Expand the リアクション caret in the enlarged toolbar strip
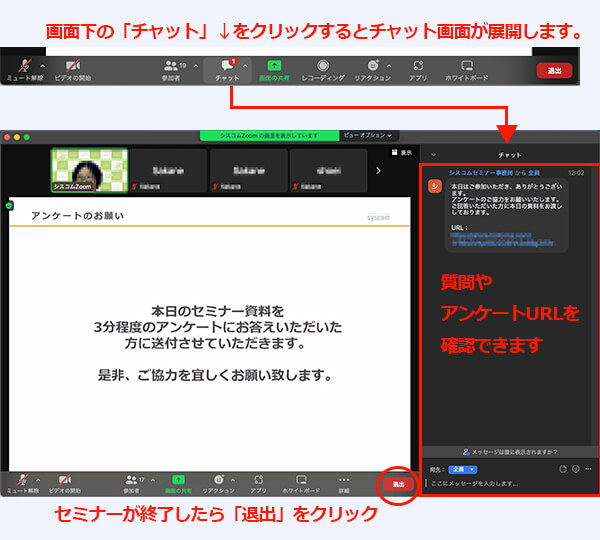Image resolution: width=600 pixels, height=540 pixels. coord(389,66)
